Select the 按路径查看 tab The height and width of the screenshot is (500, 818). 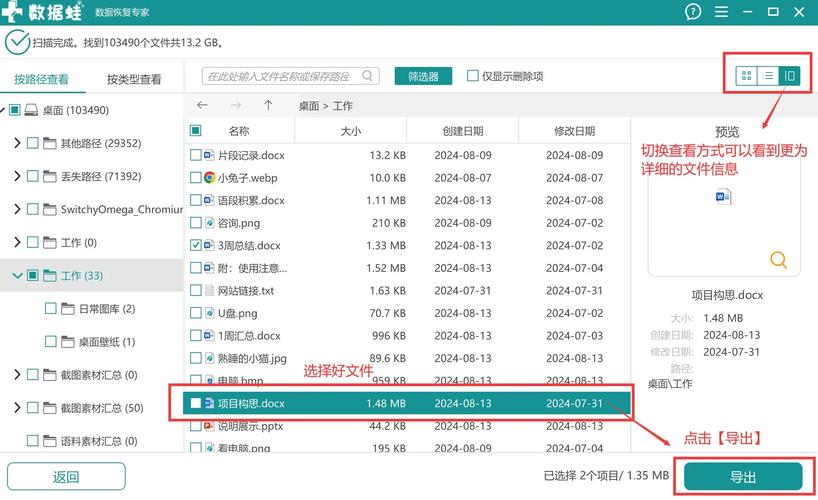coord(42,80)
